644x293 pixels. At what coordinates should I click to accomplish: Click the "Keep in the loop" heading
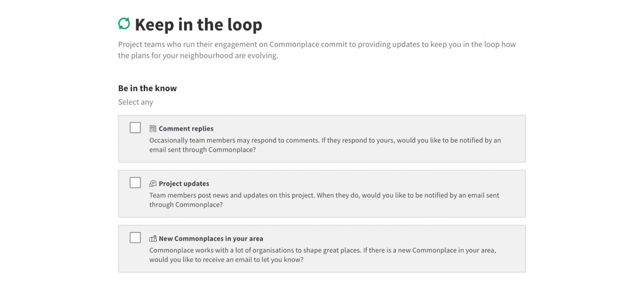click(x=198, y=25)
